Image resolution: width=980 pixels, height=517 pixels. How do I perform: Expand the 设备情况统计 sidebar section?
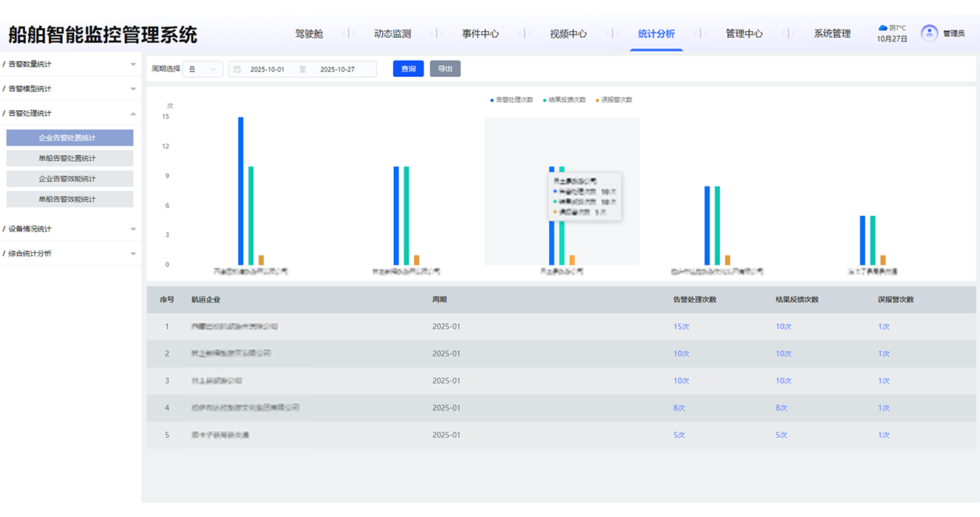coord(69,229)
